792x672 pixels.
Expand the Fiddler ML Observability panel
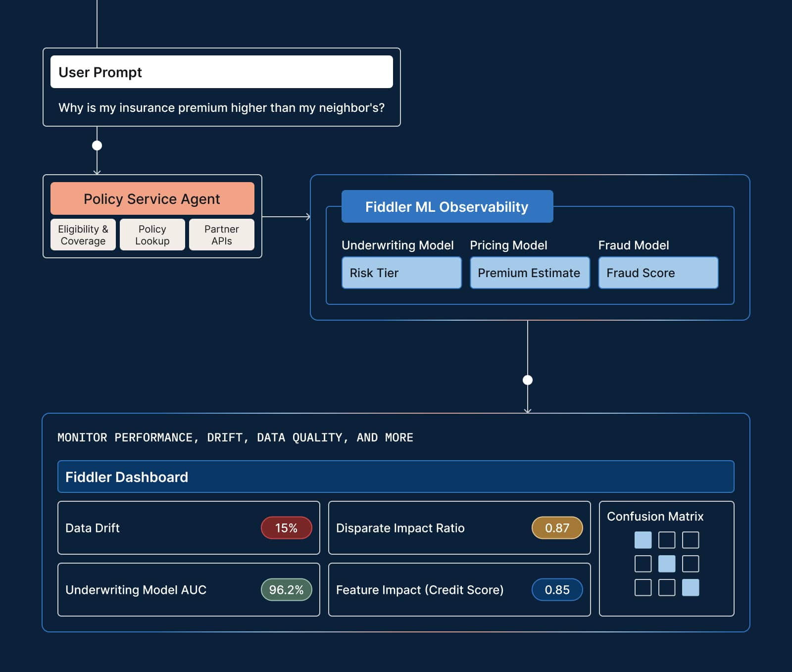click(x=446, y=207)
